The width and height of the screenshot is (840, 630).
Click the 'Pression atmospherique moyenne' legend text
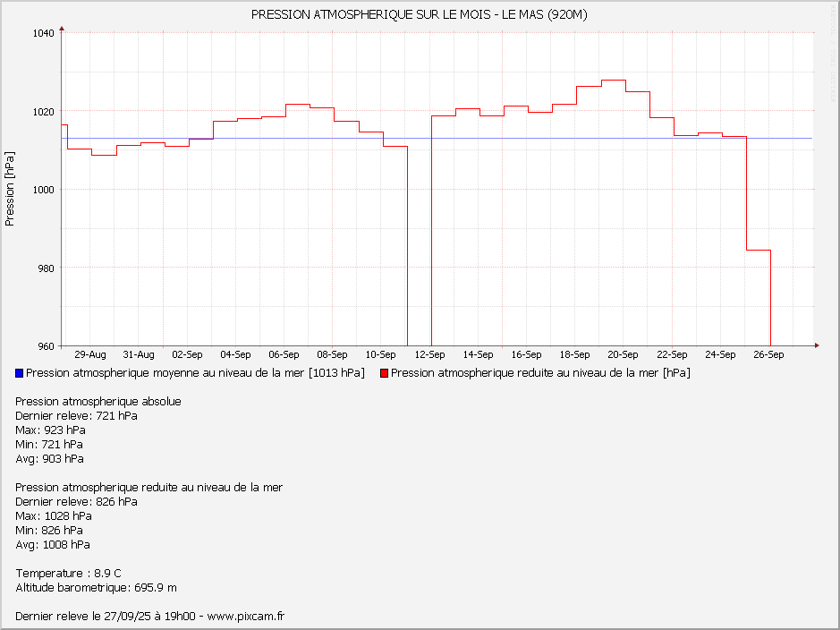tap(195, 373)
